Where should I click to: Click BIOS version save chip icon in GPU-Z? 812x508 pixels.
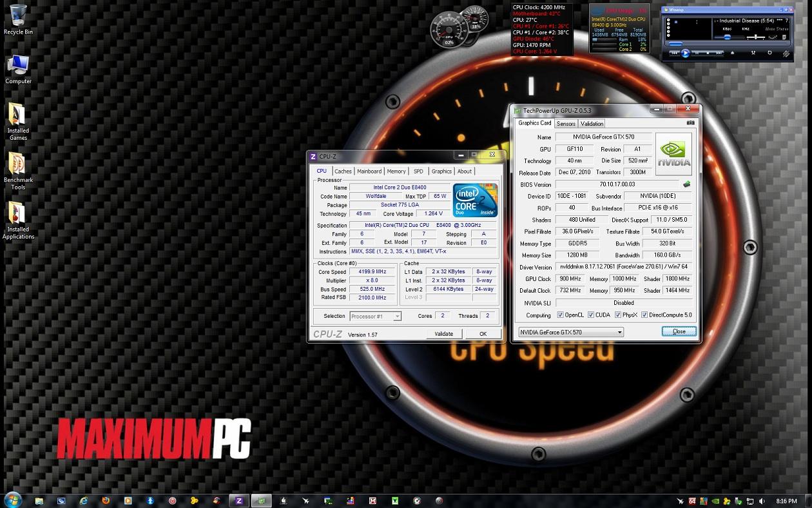point(686,184)
